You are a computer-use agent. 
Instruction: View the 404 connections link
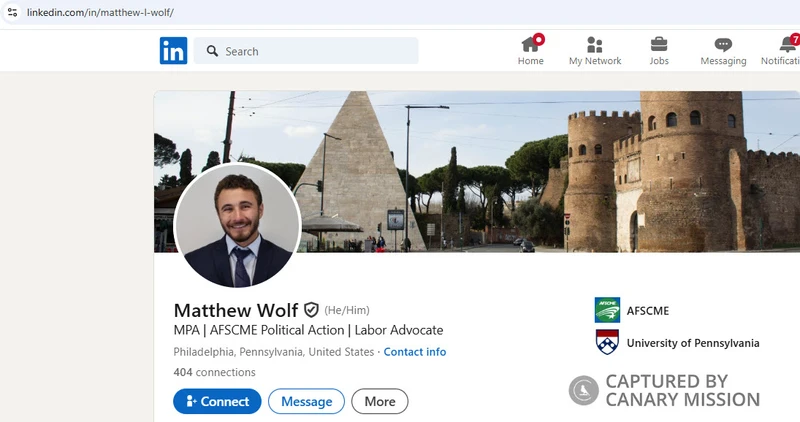[x=214, y=372]
